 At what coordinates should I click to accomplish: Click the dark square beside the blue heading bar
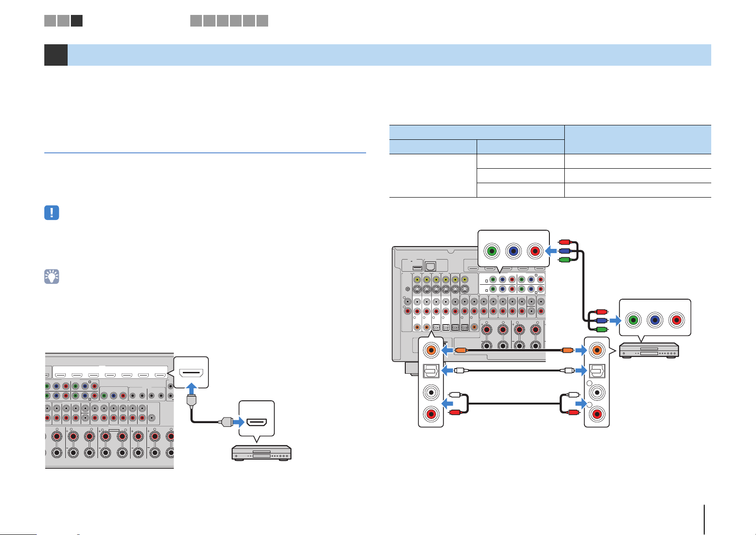tap(56, 55)
